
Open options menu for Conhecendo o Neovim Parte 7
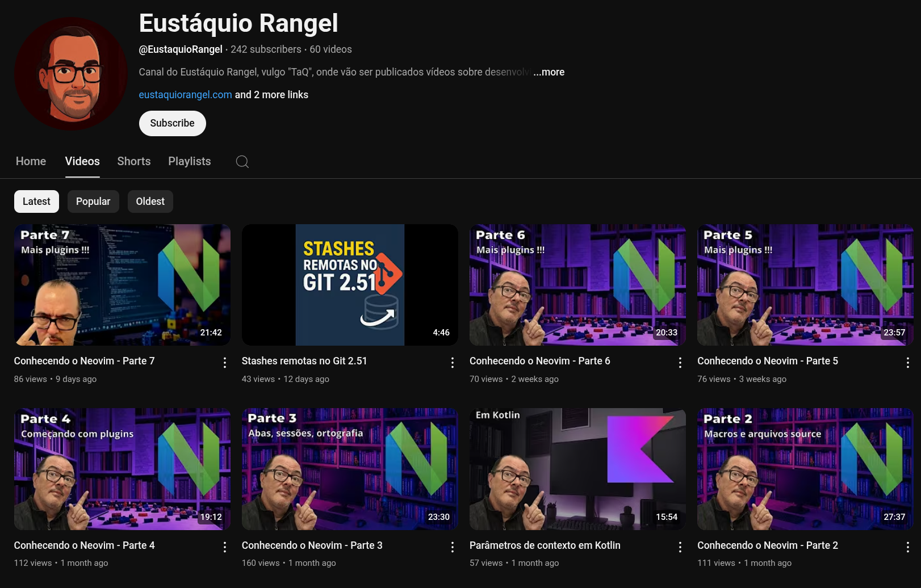click(225, 363)
